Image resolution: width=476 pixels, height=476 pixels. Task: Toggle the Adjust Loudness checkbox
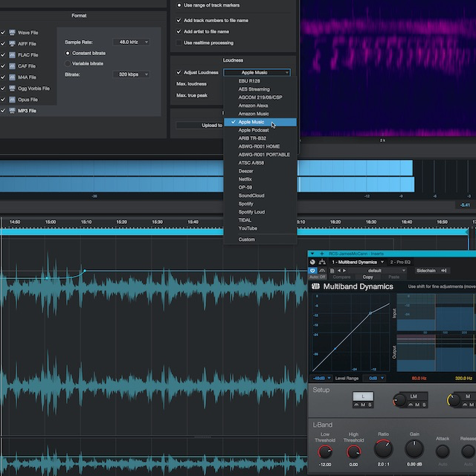(178, 73)
